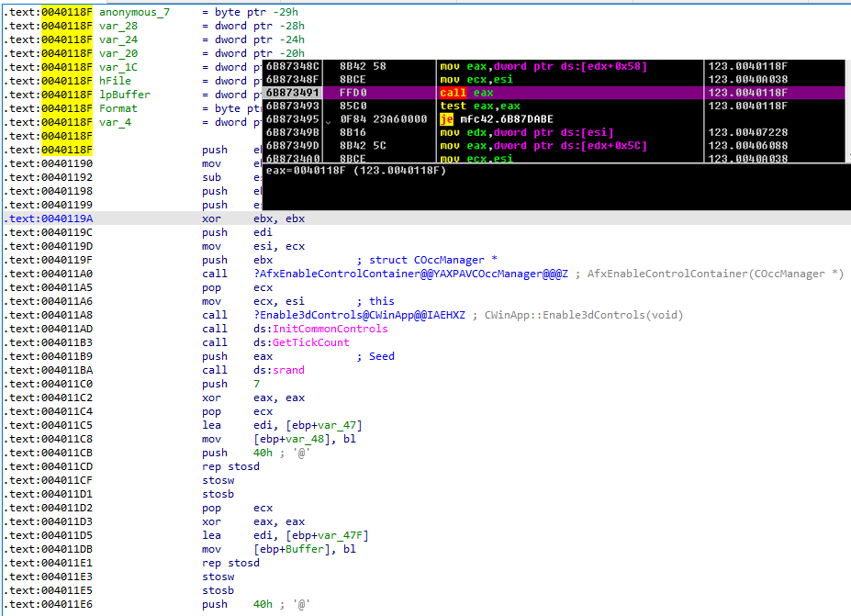The image size is (851, 616).
Task: Select the 'push 7' operand value
Action: [257, 385]
